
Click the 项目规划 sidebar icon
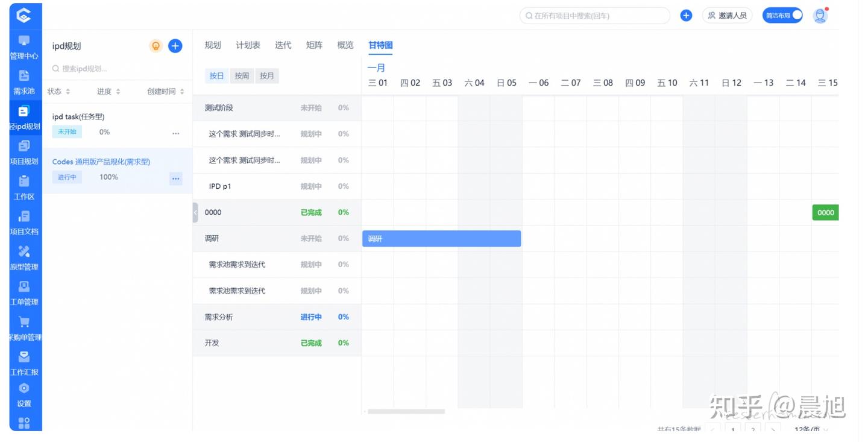[24, 147]
